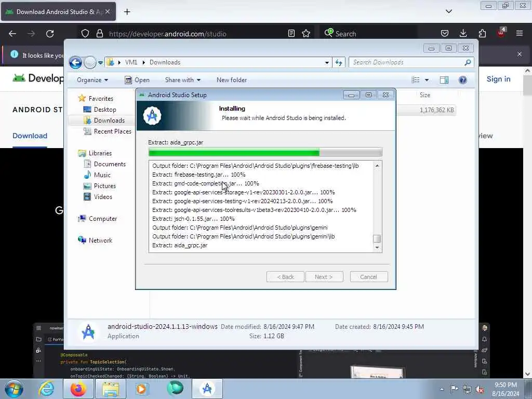Screen dimensions: 532x399
Task: Click the Firefox Search box
Action: [368, 34]
